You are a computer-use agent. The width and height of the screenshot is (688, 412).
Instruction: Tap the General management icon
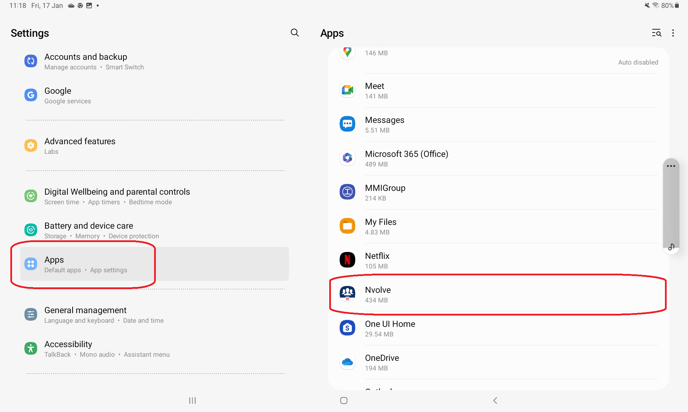pos(31,314)
